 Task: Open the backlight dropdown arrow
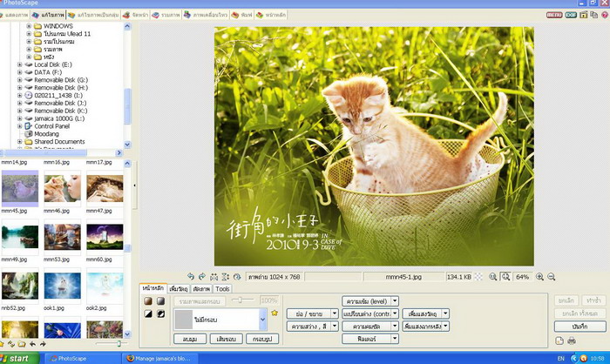click(446, 326)
